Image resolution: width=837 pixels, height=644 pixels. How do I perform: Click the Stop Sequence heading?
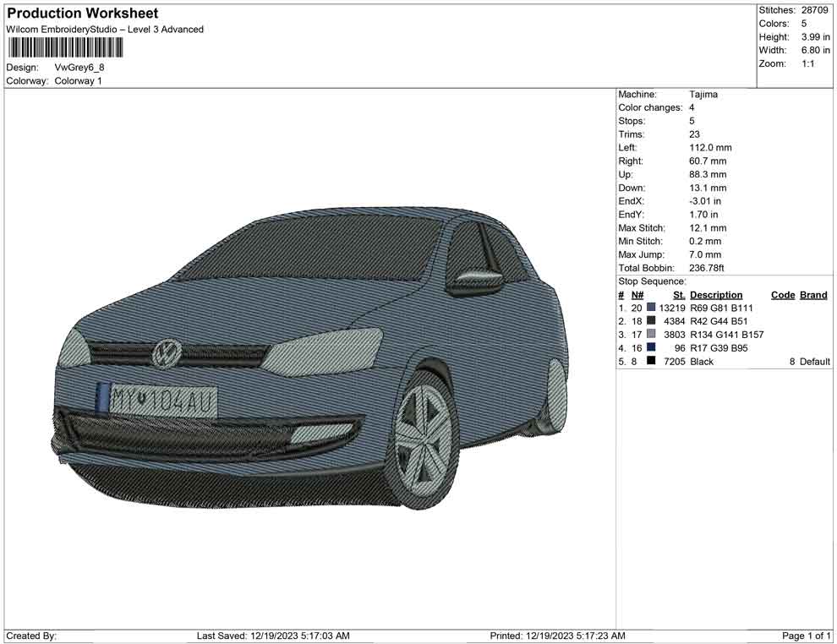(653, 281)
